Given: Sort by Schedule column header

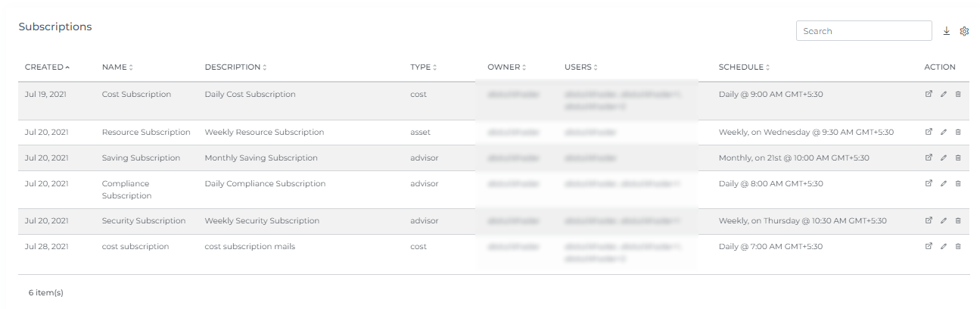Looking at the screenshot, I should coord(744,67).
